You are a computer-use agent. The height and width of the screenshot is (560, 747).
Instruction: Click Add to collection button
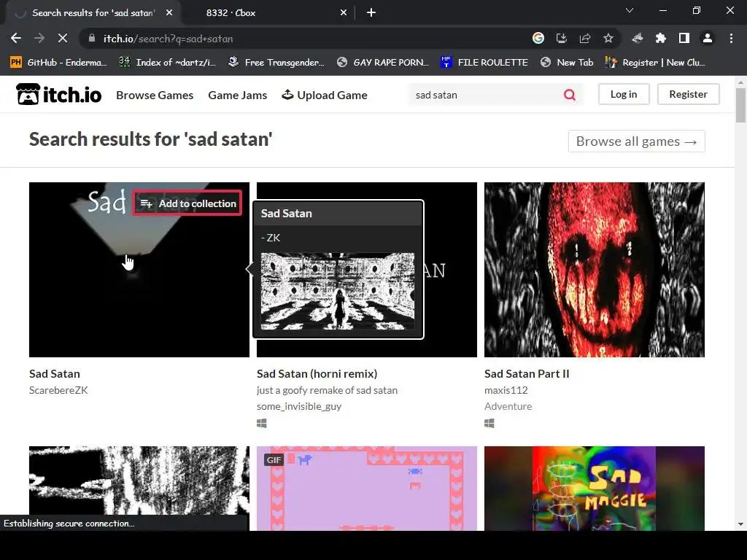coord(187,203)
